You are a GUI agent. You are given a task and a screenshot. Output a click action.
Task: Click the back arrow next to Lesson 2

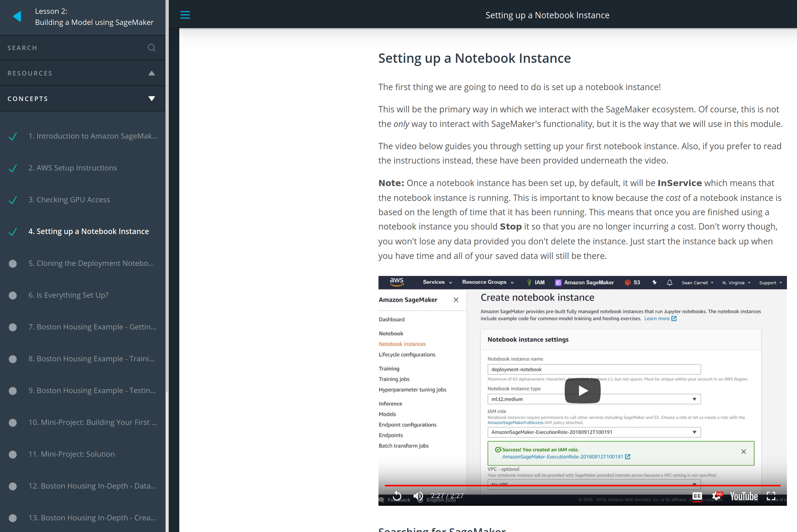[x=17, y=16]
